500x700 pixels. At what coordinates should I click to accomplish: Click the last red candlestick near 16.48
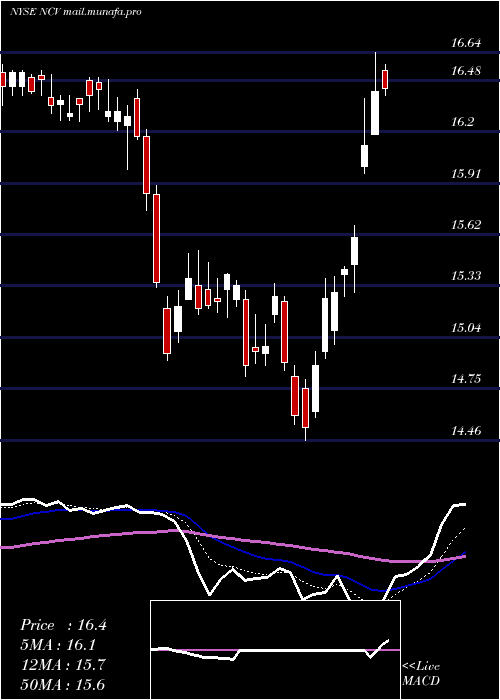point(385,80)
